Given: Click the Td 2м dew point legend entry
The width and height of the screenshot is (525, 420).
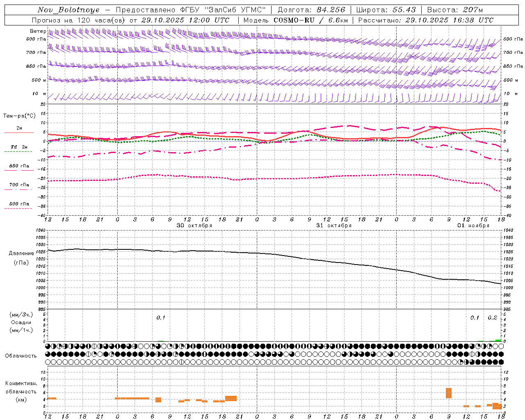Looking at the screenshot, I should (x=19, y=148).
